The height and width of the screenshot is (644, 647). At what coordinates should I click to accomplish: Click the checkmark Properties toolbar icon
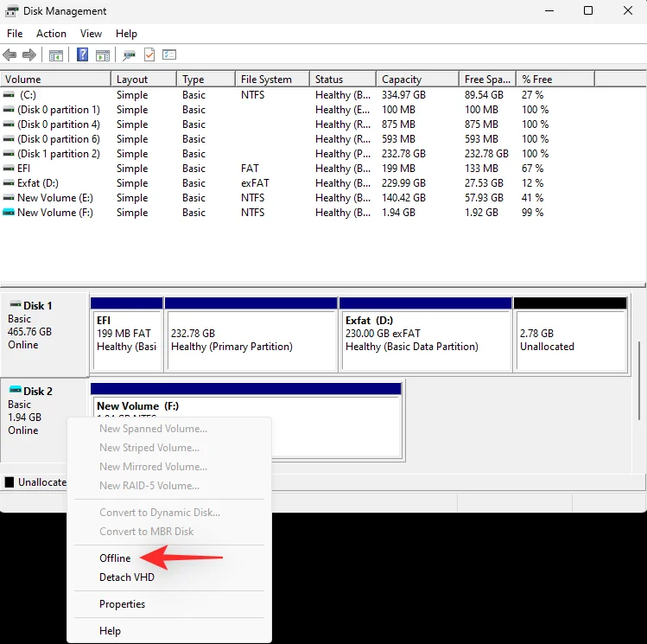tap(149, 54)
